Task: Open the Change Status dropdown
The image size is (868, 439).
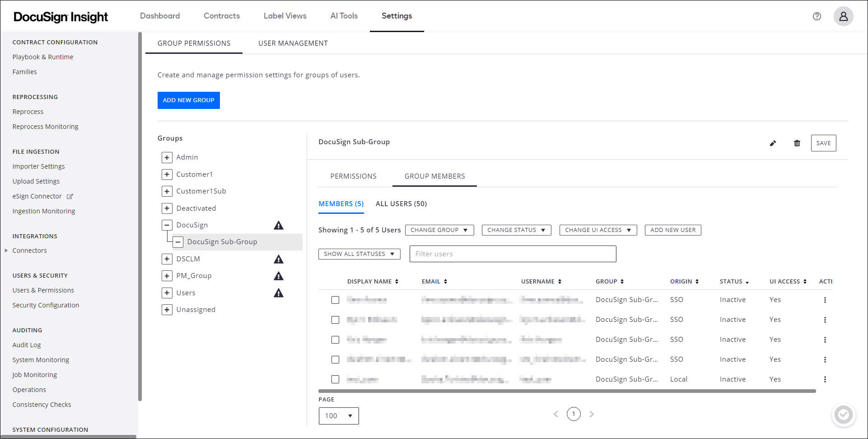Action: pos(516,230)
